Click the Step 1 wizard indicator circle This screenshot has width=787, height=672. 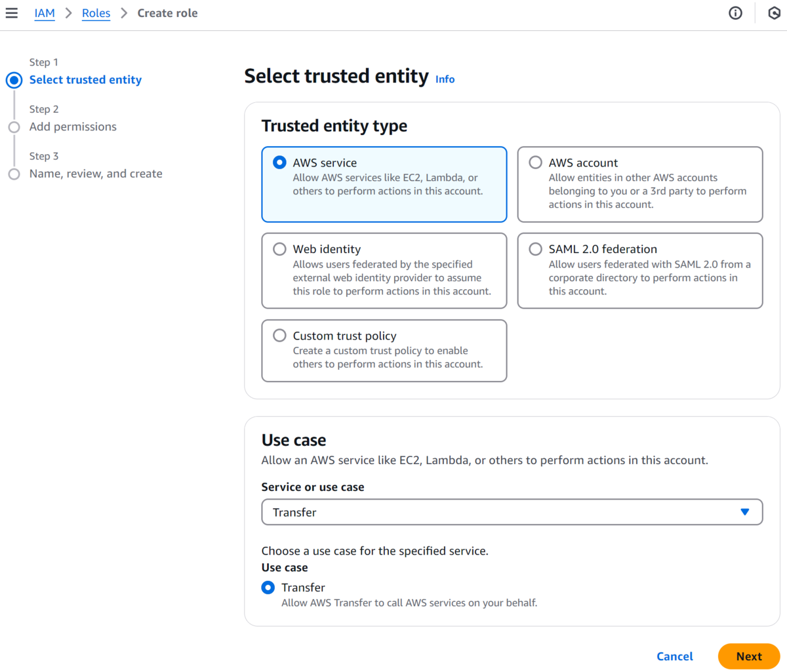click(x=14, y=80)
